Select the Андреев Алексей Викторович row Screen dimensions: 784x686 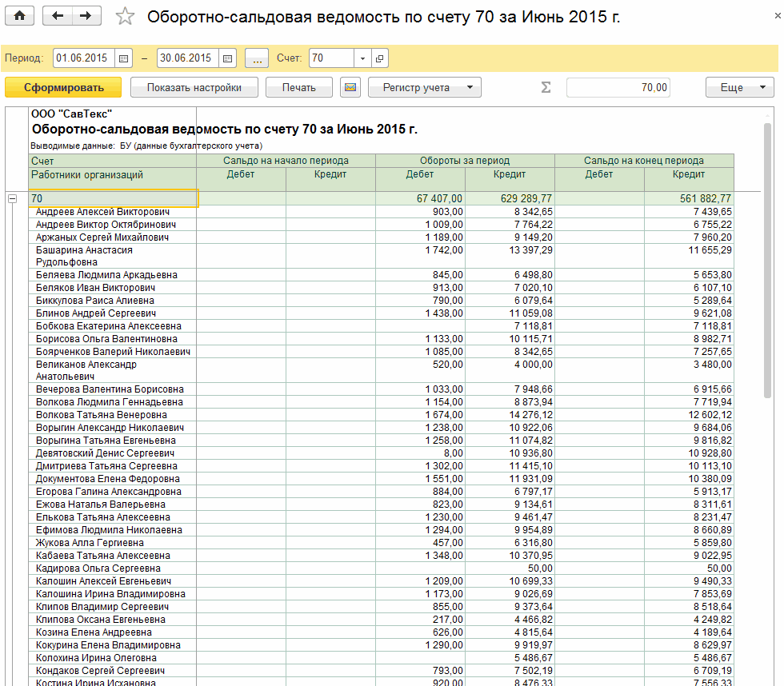(x=102, y=212)
